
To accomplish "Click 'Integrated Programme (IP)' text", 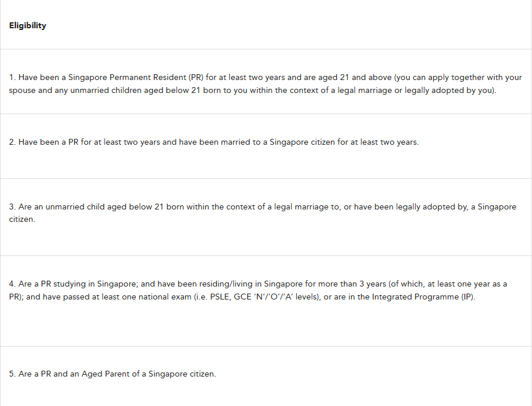I will pos(423,297).
